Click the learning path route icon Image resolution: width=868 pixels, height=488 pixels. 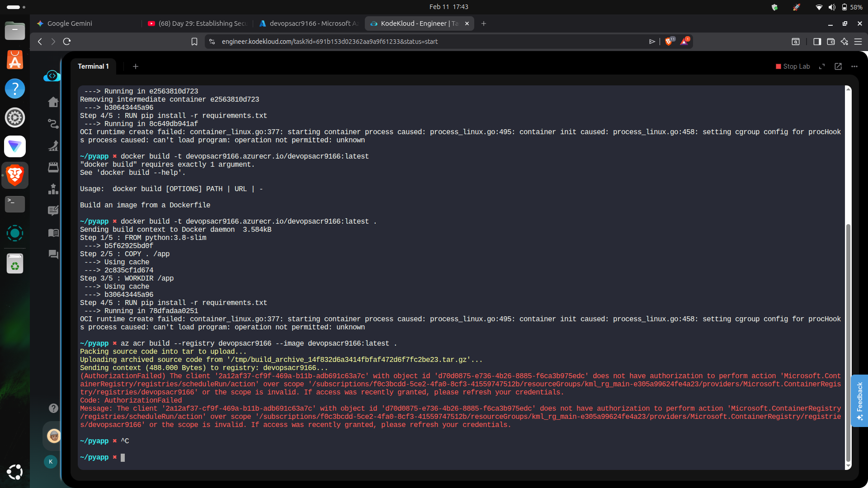53,124
